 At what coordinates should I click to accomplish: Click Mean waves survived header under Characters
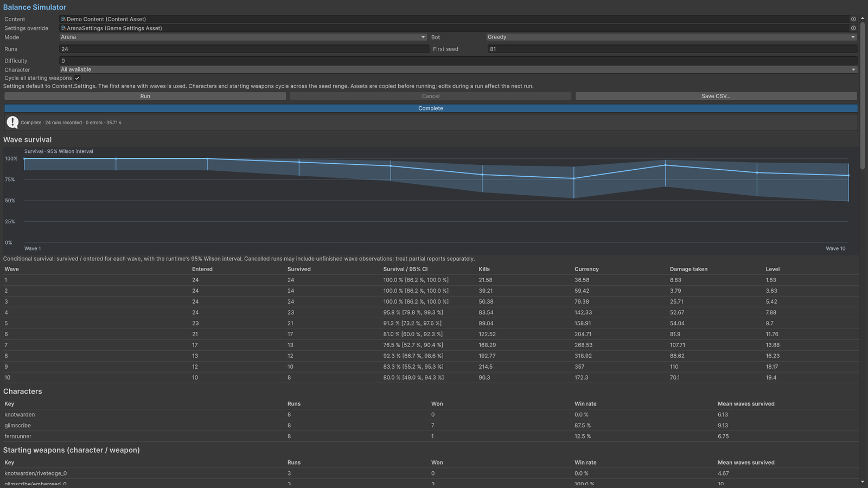pyautogui.click(x=746, y=404)
